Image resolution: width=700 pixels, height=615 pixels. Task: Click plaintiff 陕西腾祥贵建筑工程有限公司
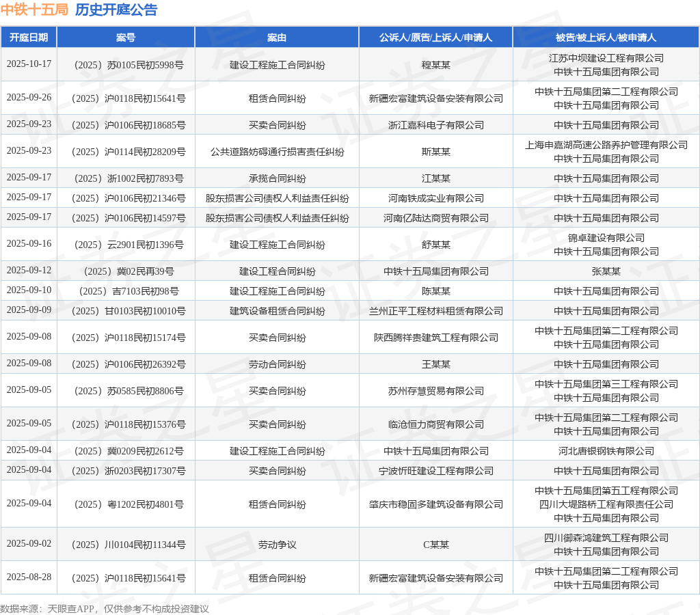pyautogui.click(x=436, y=338)
